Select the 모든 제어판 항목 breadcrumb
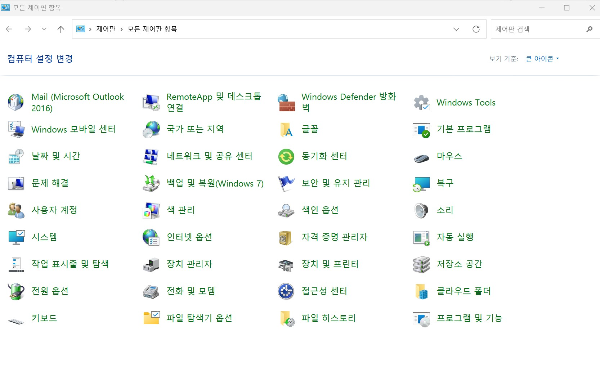This screenshot has width=600, height=377. (x=152, y=29)
